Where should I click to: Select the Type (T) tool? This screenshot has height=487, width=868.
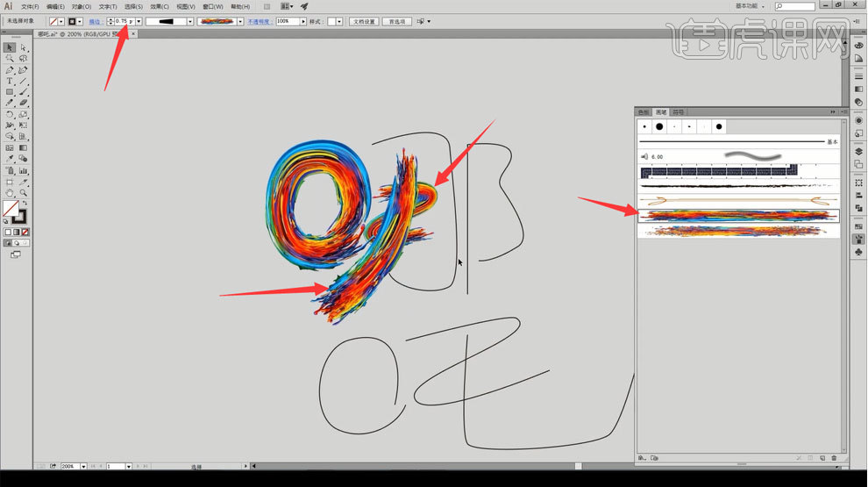coord(10,82)
